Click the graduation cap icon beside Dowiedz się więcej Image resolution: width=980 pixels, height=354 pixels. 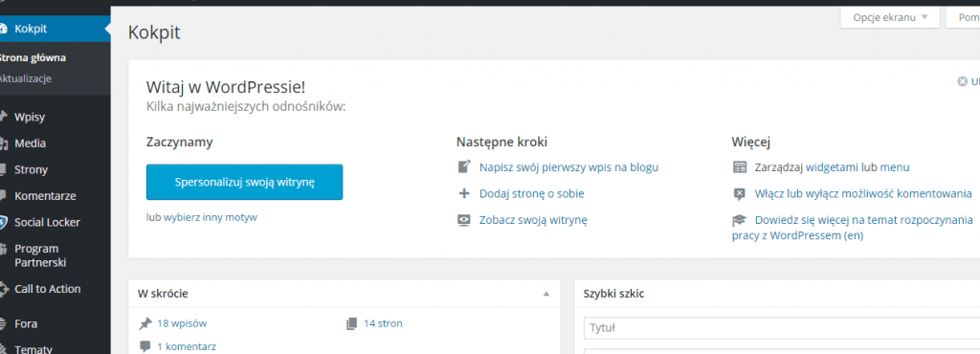point(740,220)
